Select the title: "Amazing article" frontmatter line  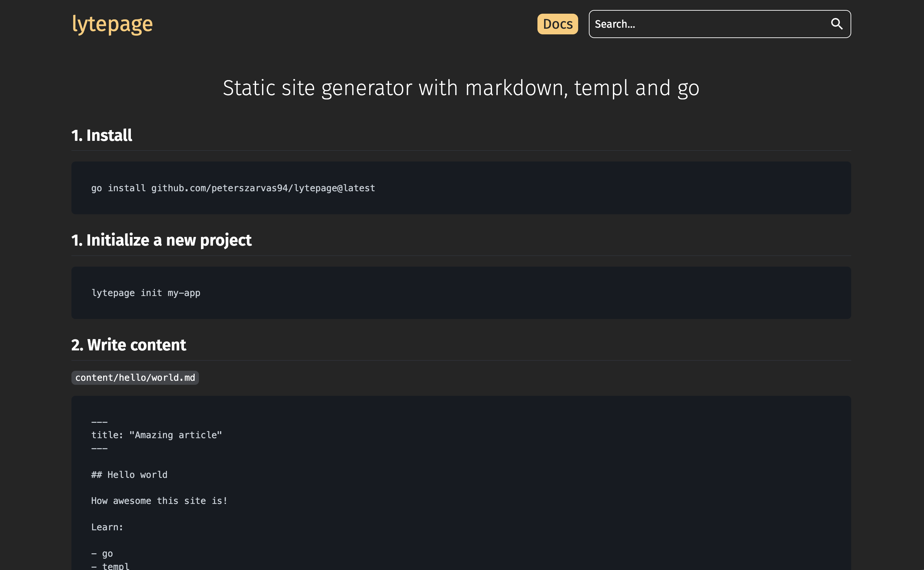(157, 435)
